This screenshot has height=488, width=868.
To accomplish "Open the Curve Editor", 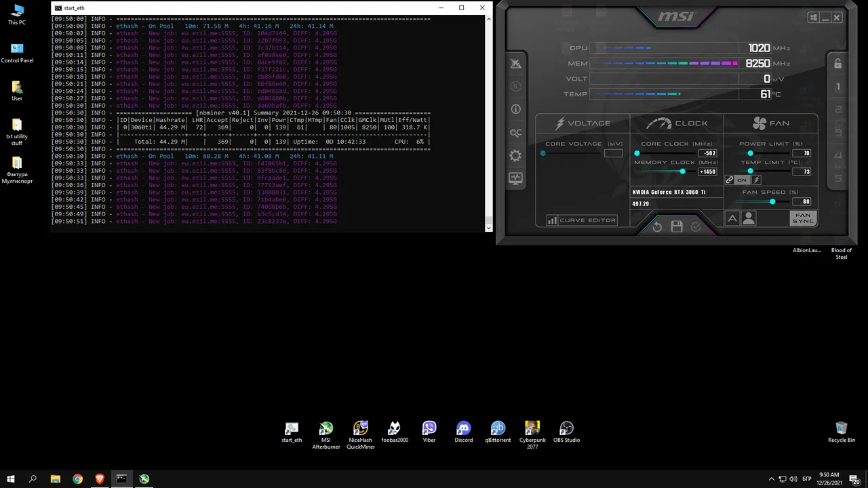I will [x=582, y=220].
